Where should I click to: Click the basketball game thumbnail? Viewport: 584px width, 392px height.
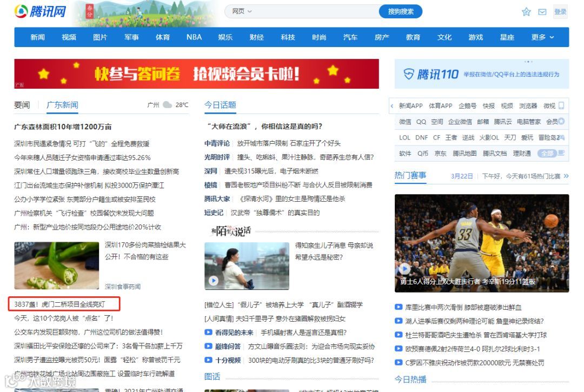tap(482, 243)
